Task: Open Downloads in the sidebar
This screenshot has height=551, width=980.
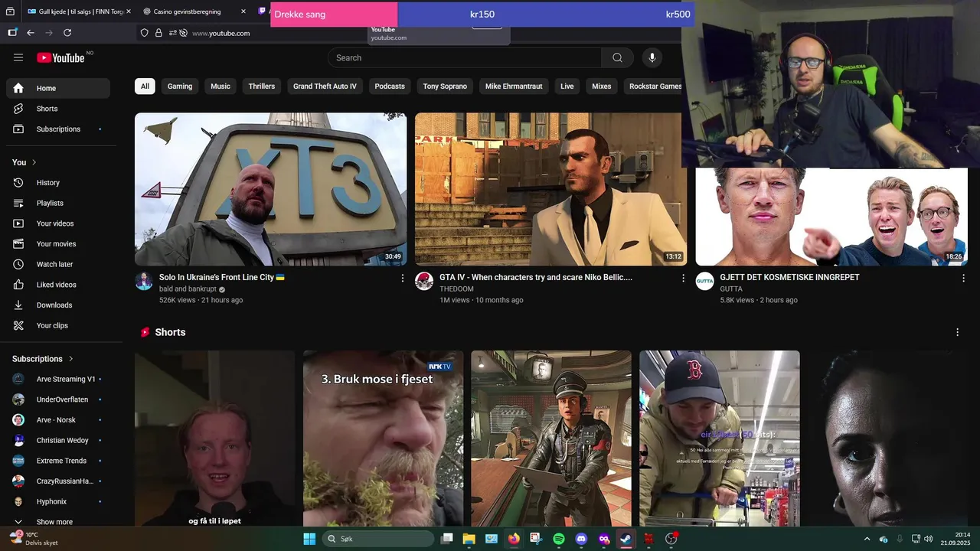Action: point(58,305)
